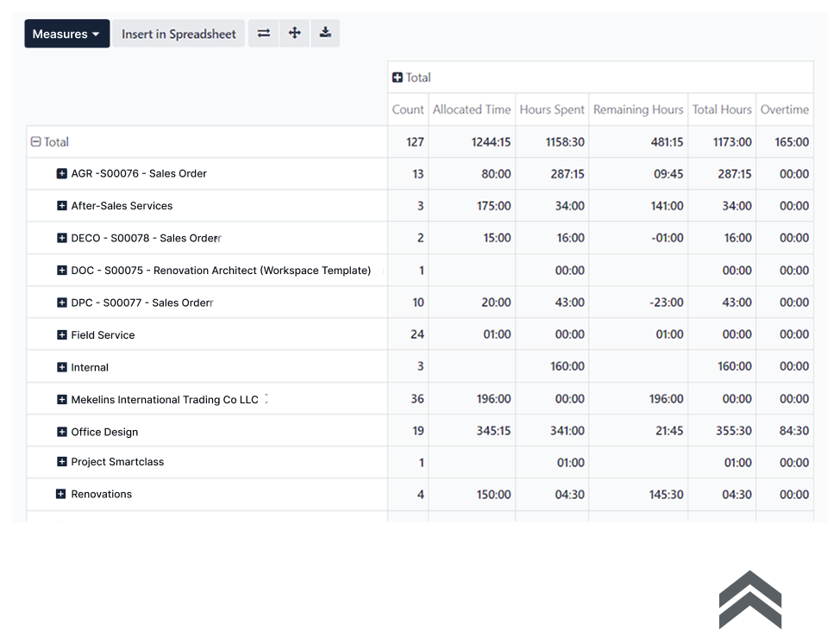Expand AGR -S00076 - Sales Order row
The height and width of the screenshot is (630, 840).
coord(62,174)
